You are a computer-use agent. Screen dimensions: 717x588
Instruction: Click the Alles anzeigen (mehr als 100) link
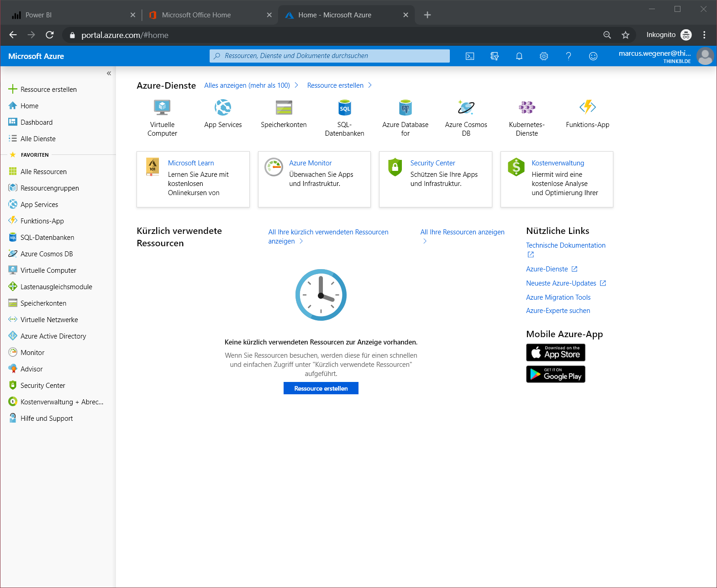click(247, 85)
